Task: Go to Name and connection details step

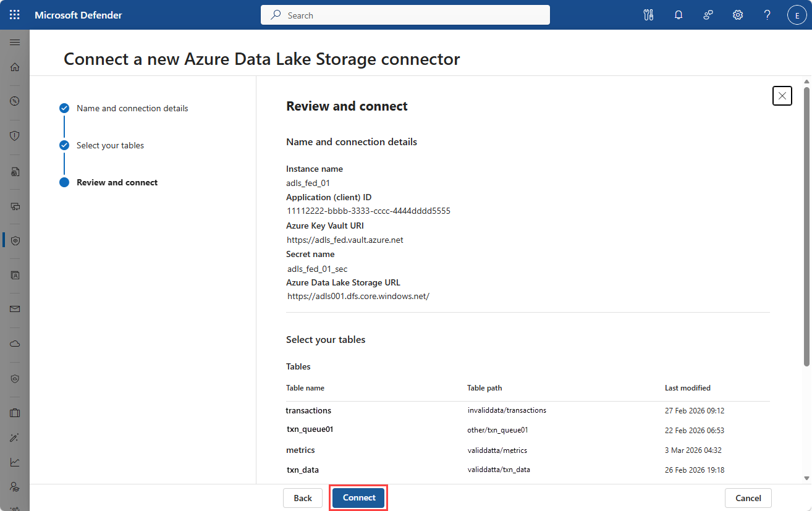Action: tap(132, 108)
